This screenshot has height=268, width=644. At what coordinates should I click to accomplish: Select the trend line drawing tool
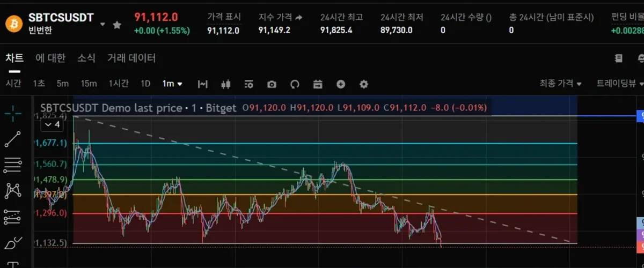pyautogui.click(x=13, y=139)
